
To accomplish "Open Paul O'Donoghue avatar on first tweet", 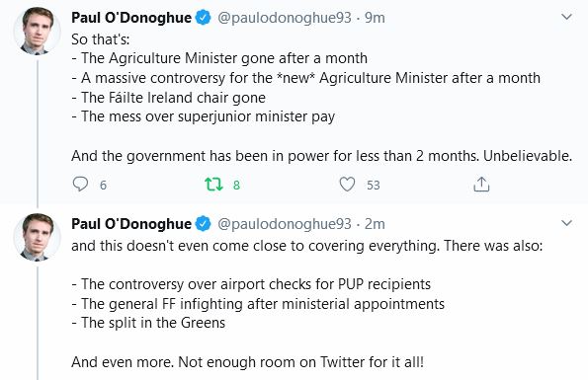I will pyautogui.click(x=38, y=32).
